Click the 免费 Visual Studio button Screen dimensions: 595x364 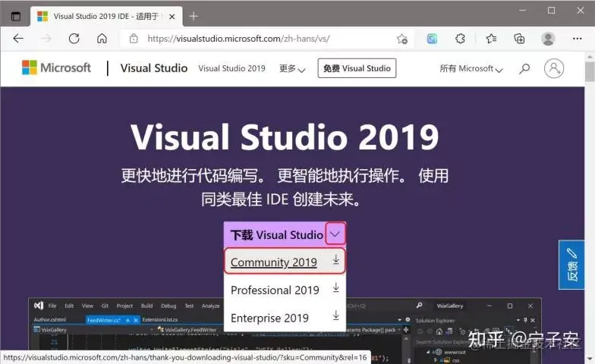click(x=357, y=68)
